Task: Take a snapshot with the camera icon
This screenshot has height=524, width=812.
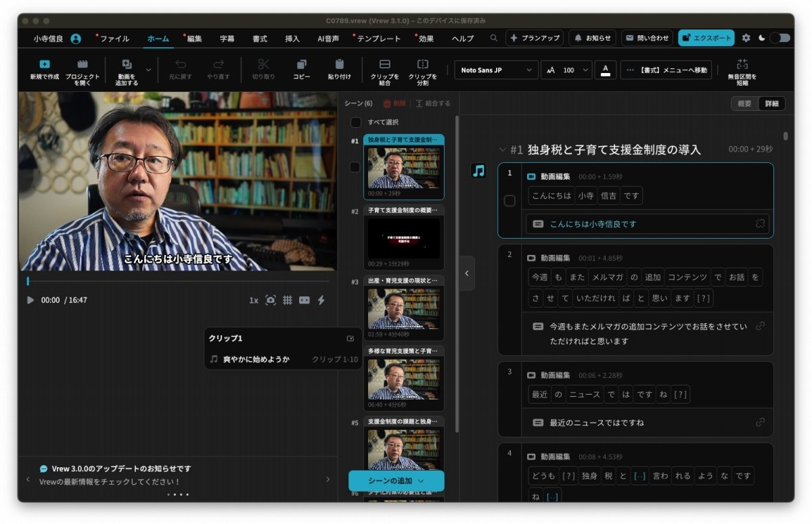Action: click(272, 299)
